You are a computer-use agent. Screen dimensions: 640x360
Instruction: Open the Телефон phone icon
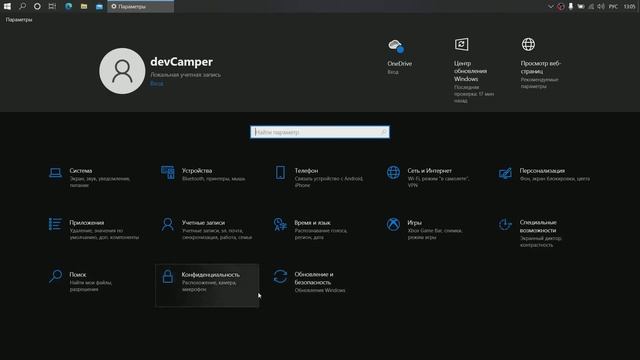[x=280, y=173]
